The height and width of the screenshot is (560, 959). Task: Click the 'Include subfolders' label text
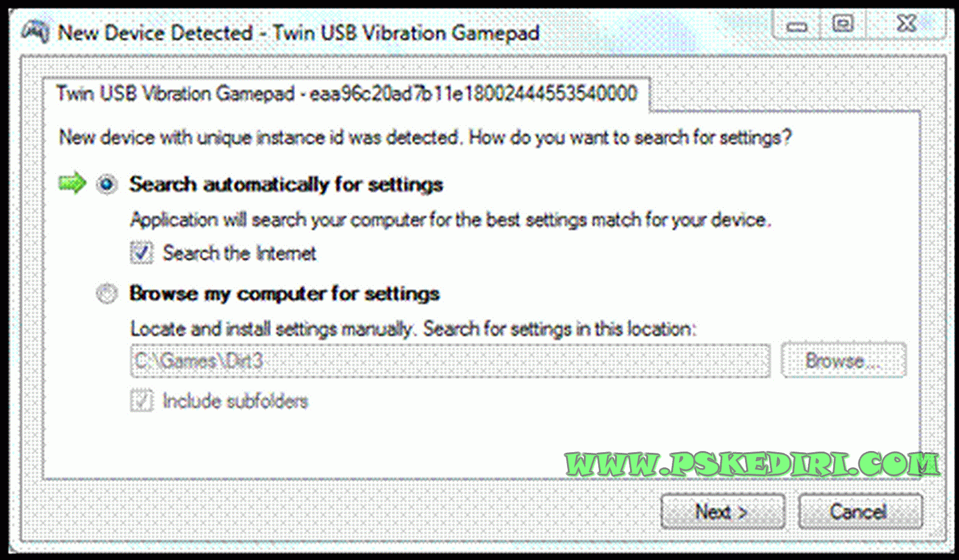click(x=236, y=401)
